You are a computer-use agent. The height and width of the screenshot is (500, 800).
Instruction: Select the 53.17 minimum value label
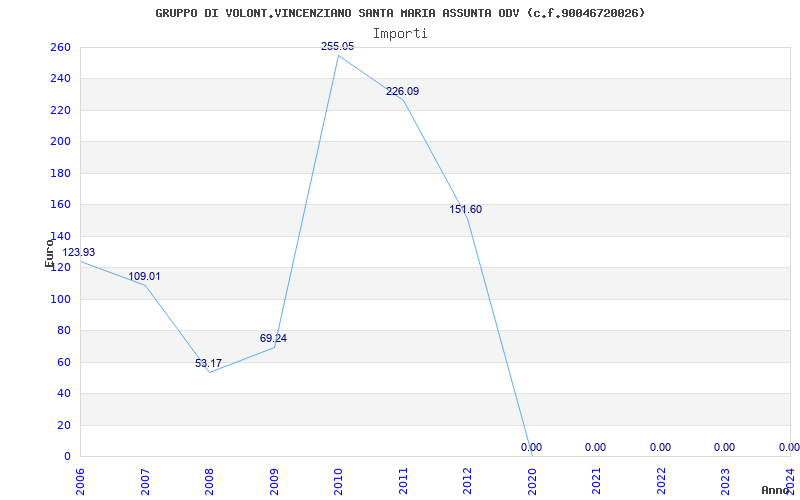[208, 363]
